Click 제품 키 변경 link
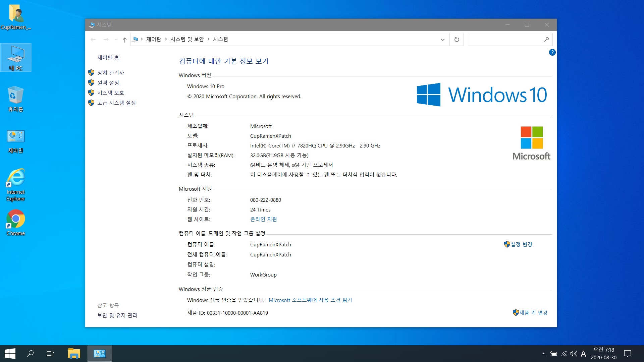The height and width of the screenshot is (362, 644). 533,313
